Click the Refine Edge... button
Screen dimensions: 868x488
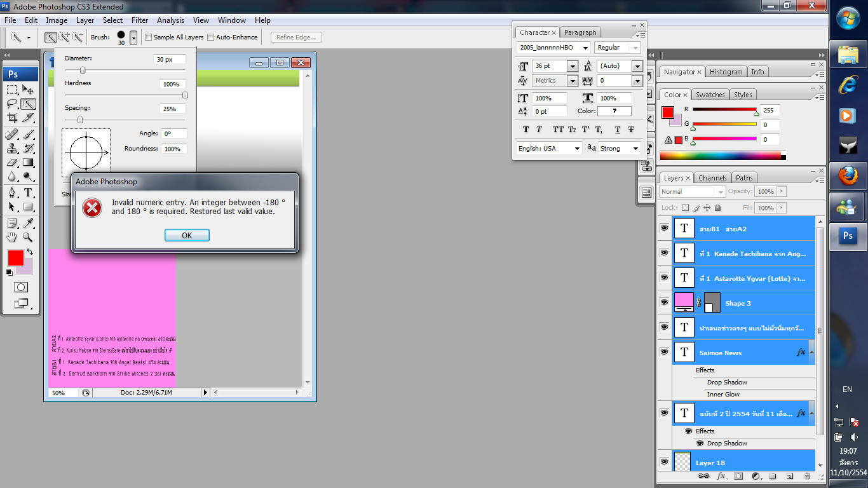[x=297, y=37]
